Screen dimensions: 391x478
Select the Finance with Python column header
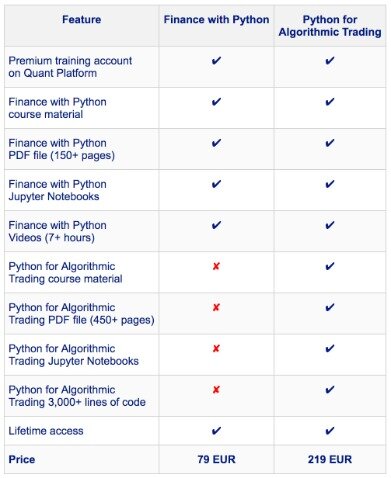pyautogui.click(x=216, y=20)
